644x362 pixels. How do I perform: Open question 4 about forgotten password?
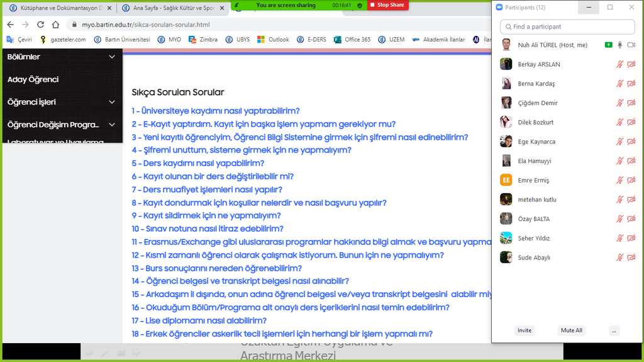tap(241, 150)
